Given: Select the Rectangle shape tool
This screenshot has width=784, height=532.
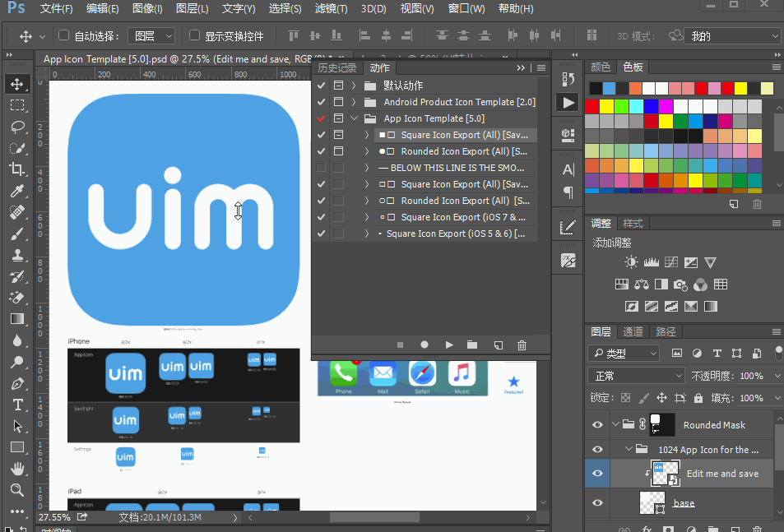Looking at the screenshot, I should click(17, 447).
